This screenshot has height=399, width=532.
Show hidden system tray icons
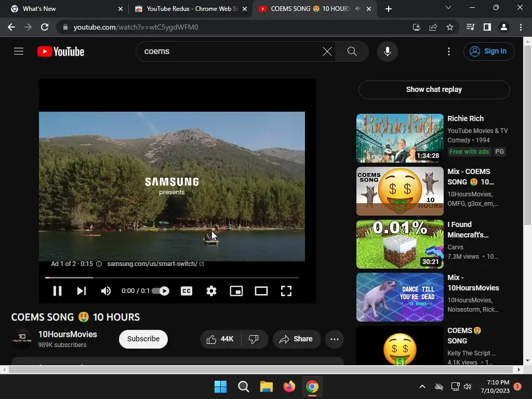tap(422, 387)
